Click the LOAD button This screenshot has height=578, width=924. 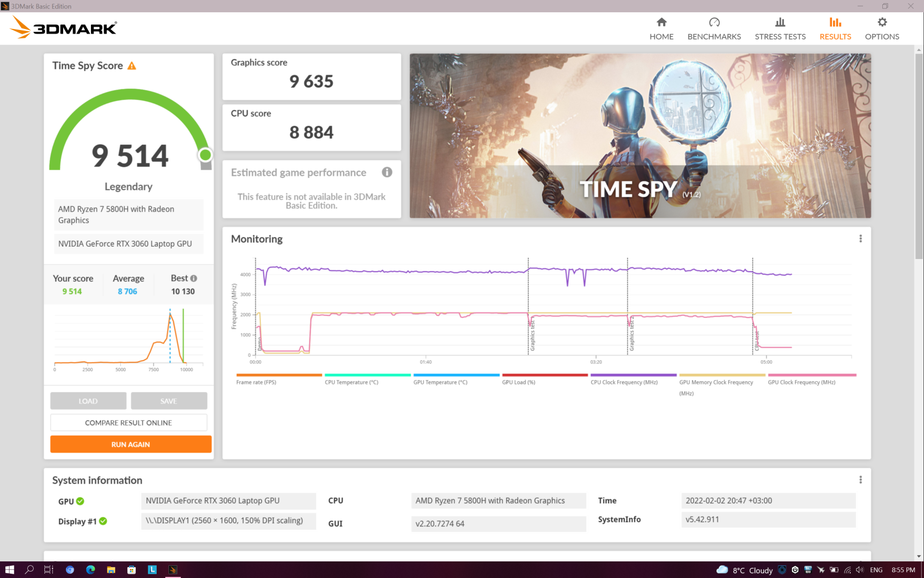point(88,401)
